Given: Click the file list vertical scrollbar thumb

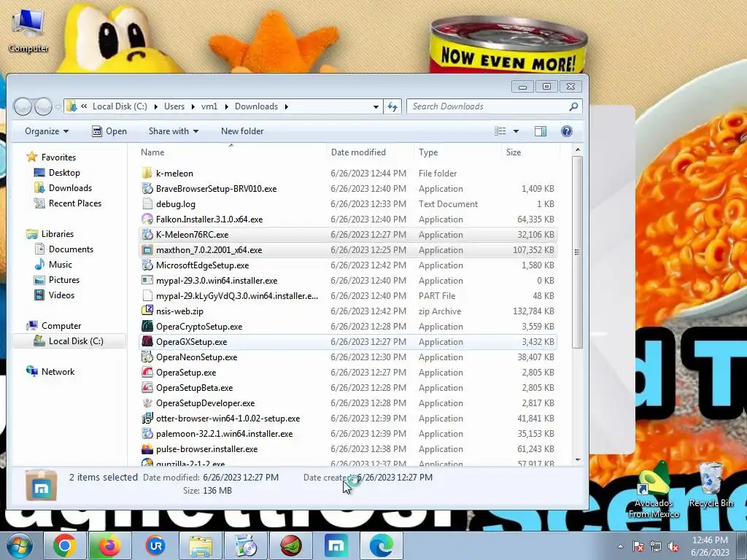Looking at the screenshot, I should [578, 252].
